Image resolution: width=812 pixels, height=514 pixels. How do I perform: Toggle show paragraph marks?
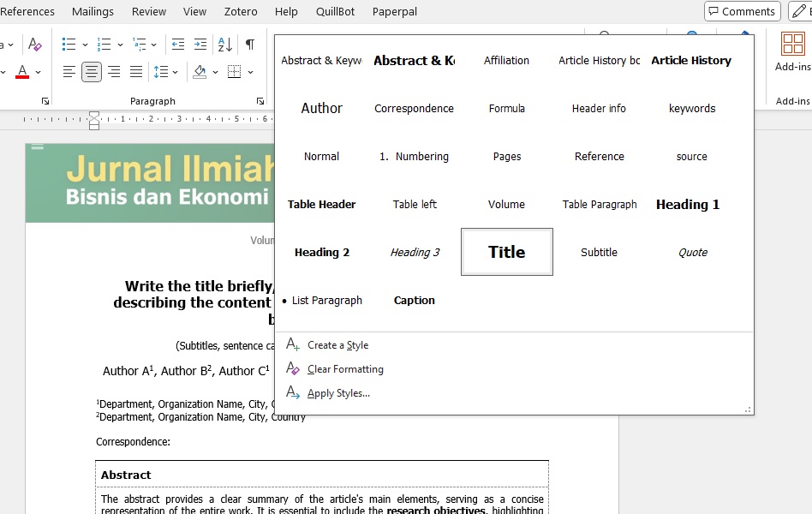point(249,44)
